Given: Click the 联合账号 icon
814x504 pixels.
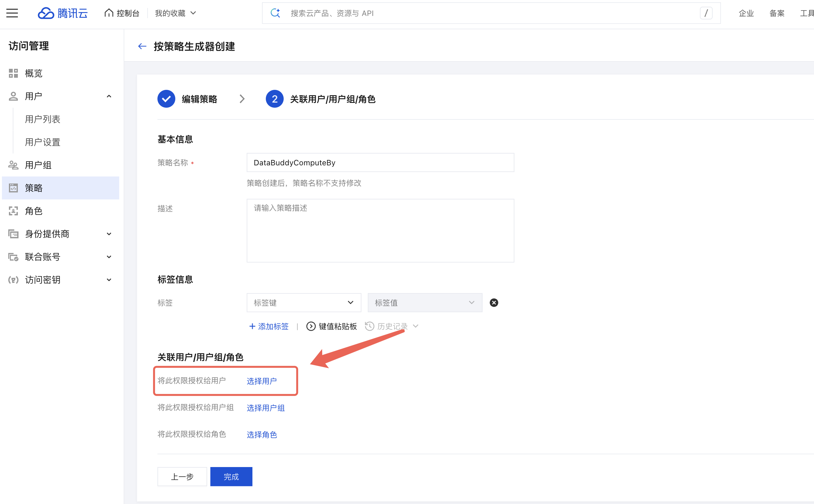Looking at the screenshot, I should click(x=13, y=257).
